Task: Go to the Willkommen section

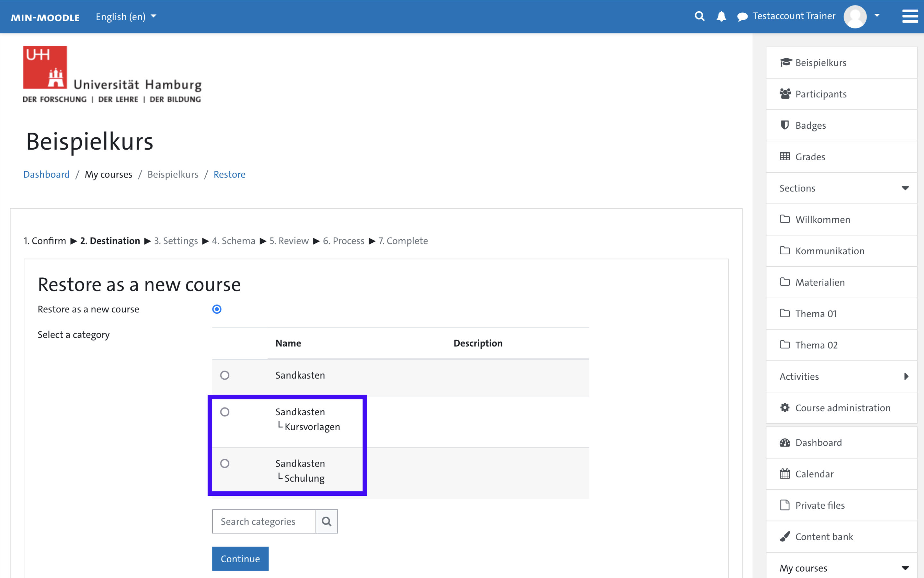Action: coord(842,219)
